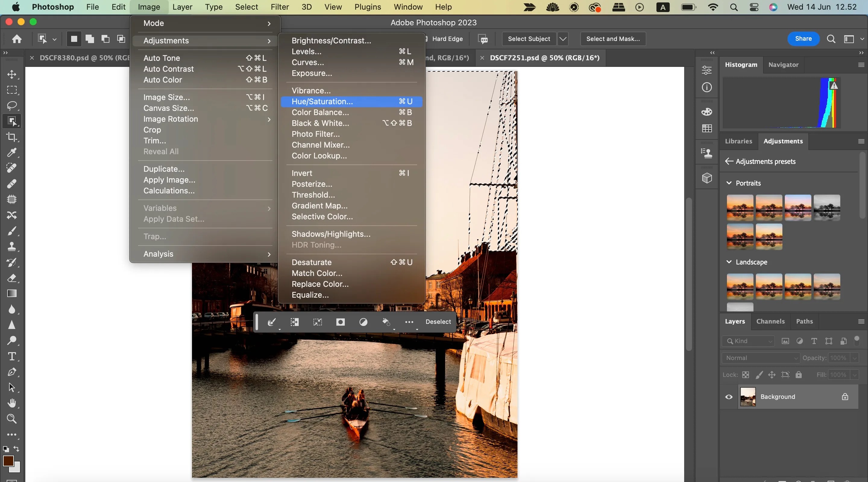This screenshot has width=868, height=482.
Task: Select the Lasso tool
Action: coord(12,105)
